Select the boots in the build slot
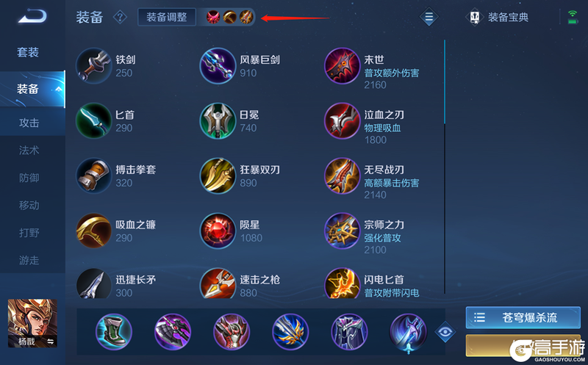Screen dimensions: 588x365 [x=114, y=332]
